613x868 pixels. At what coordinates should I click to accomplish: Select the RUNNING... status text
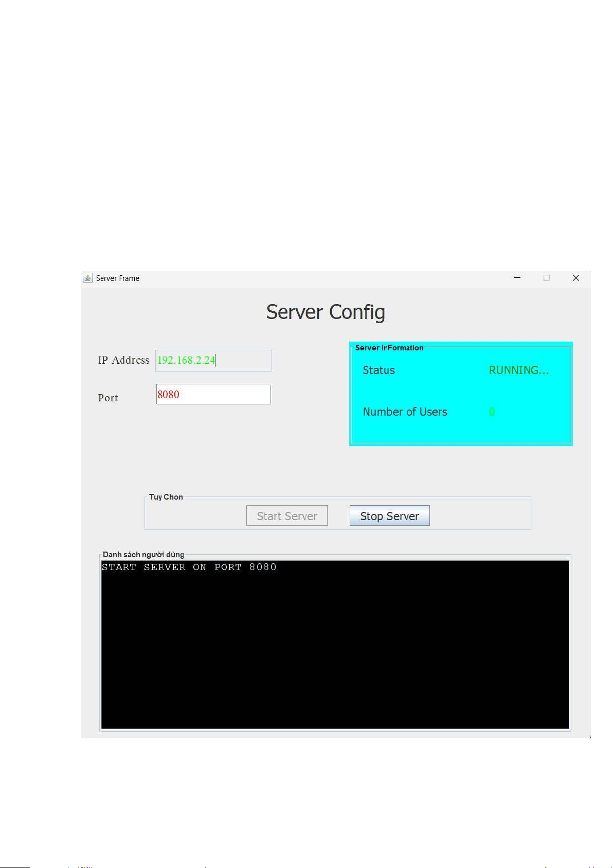tap(518, 370)
